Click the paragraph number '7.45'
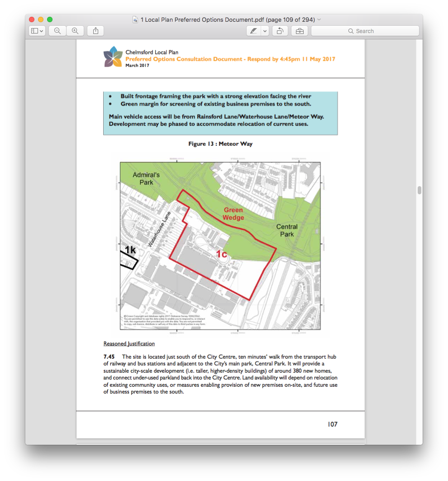This screenshot has height=481, width=448. click(109, 357)
